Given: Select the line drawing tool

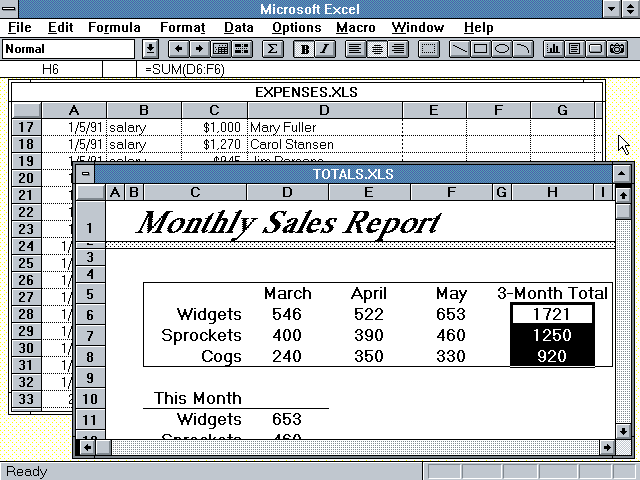Looking at the screenshot, I should click(460, 48).
